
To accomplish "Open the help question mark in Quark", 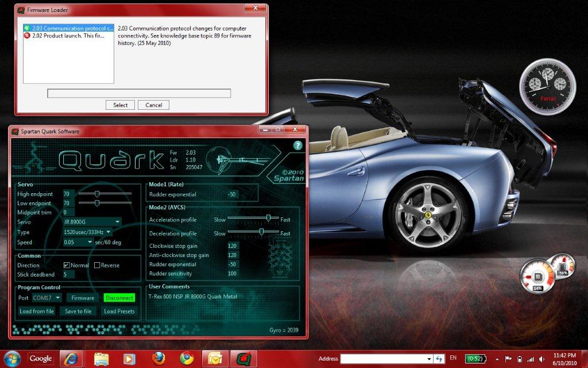I will click(x=298, y=145).
